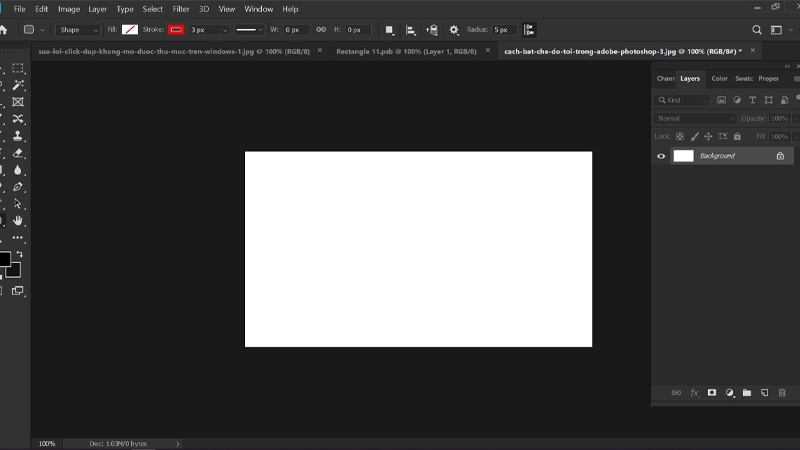Image resolution: width=800 pixels, height=450 pixels.
Task: Open the Window menu
Action: tap(258, 9)
